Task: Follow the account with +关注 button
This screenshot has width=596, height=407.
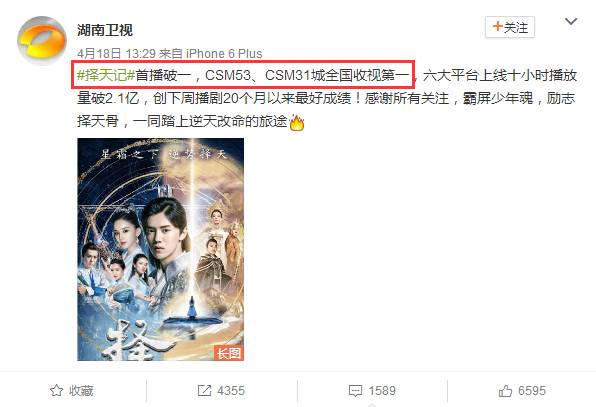Action: [510, 27]
